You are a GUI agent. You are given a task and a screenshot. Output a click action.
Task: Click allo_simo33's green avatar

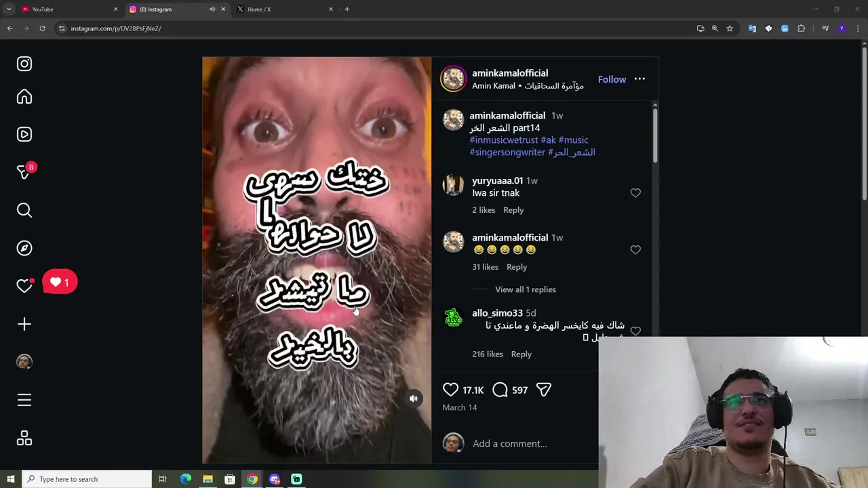tap(453, 317)
